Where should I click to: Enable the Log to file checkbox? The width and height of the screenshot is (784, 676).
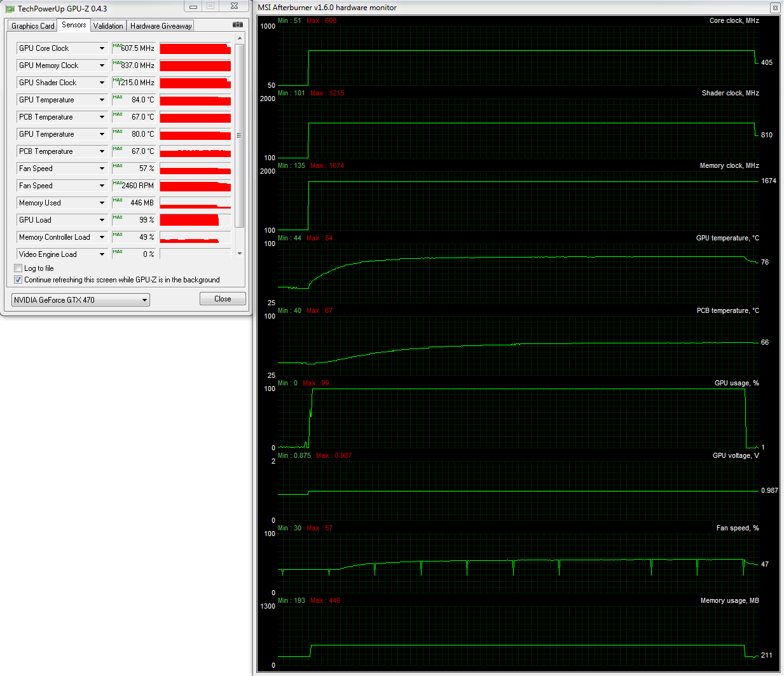click(18, 268)
